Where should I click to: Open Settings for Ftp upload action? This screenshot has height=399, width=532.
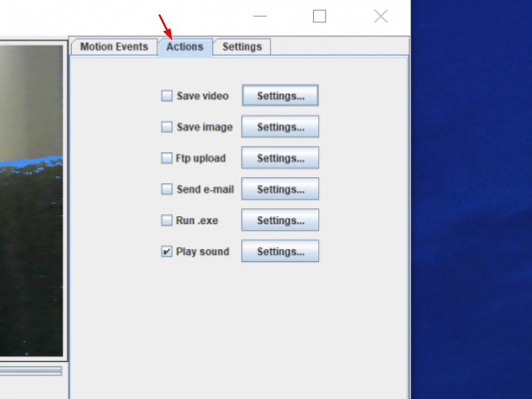[x=280, y=158]
